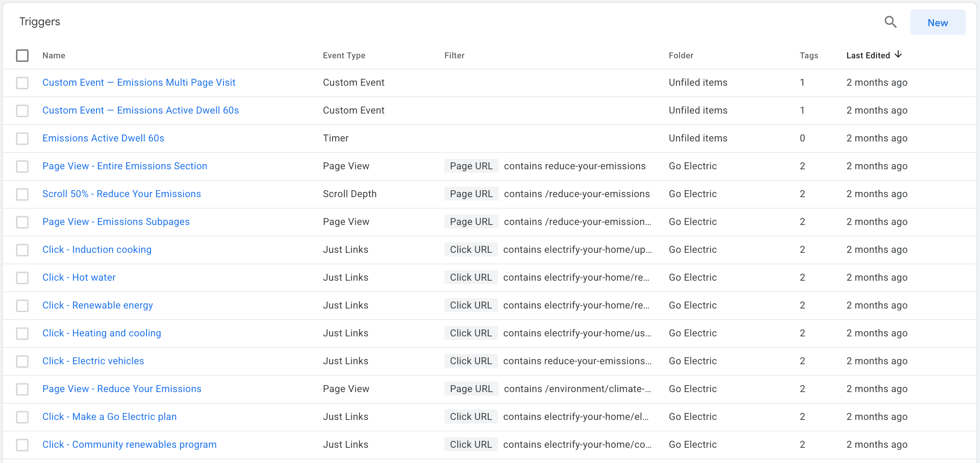Click the Last Edited sort arrow

(898, 55)
